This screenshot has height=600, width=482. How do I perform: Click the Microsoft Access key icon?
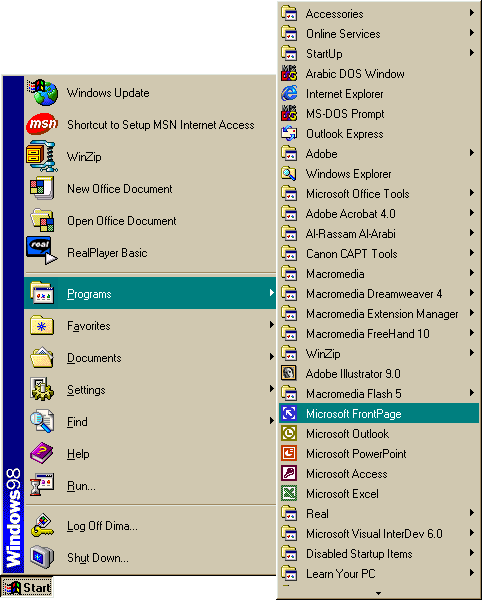[289, 473]
